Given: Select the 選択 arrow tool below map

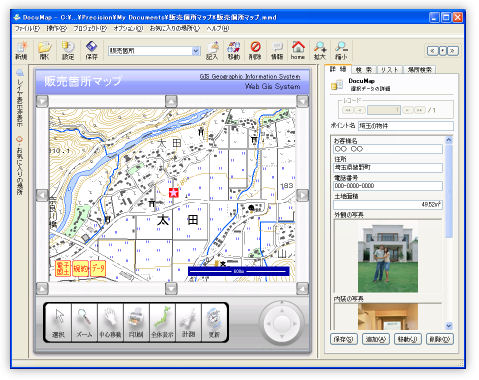Looking at the screenshot, I should [x=59, y=322].
